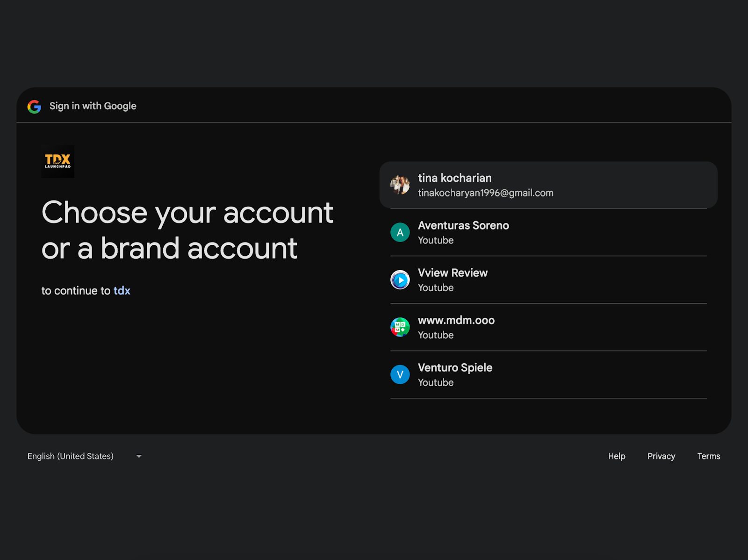Click the Youtube label under Venturo Spiele
This screenshot has width=748, height=560.
(436, 382)
